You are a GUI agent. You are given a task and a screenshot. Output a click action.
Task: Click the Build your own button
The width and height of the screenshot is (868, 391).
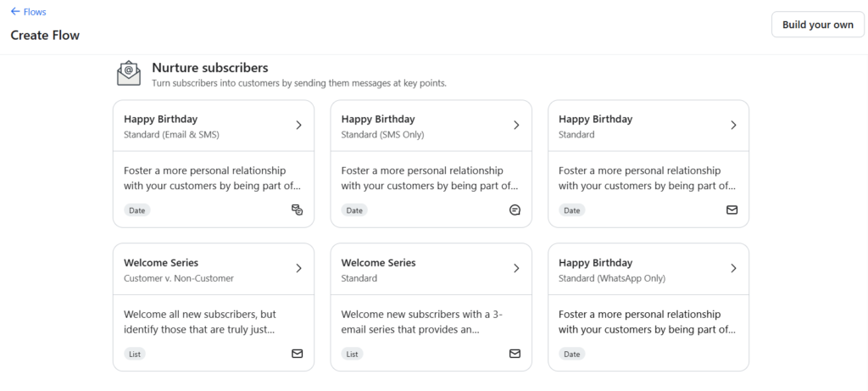pos(817,25)
